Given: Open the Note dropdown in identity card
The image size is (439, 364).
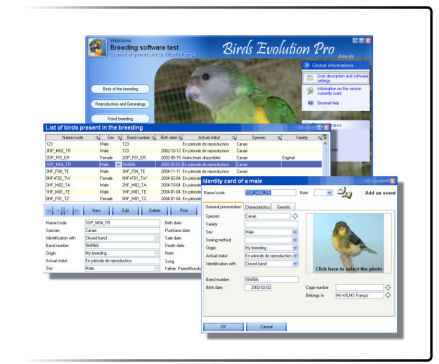Looking at the screenshot, I should pos(329,193).
